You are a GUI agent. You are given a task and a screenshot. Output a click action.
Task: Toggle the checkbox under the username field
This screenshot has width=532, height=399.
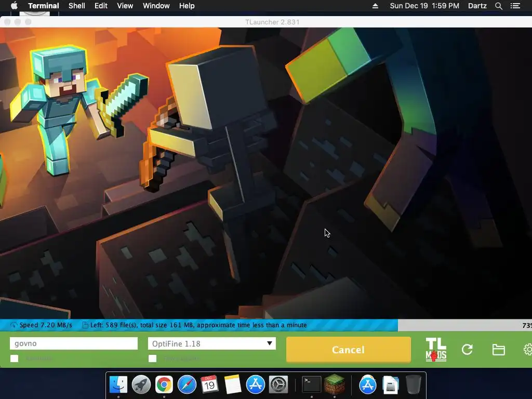14,358
